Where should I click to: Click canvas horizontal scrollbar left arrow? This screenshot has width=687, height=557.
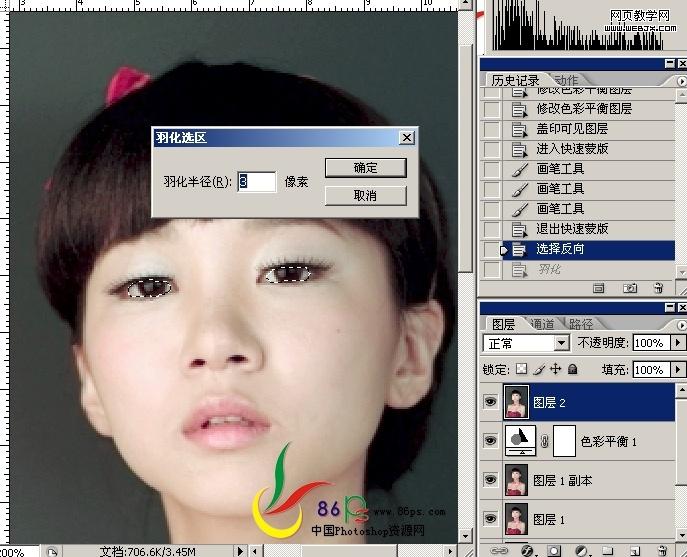coord(255,551)
